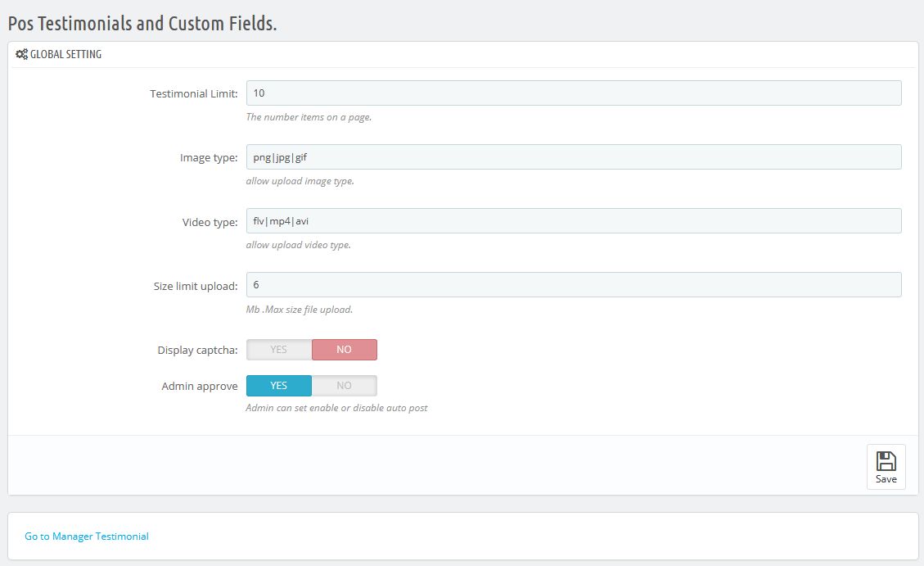Click the Admin approve label
Image resolution: width=924 pixels, height=566 pixels.
(x=199, y=385)
